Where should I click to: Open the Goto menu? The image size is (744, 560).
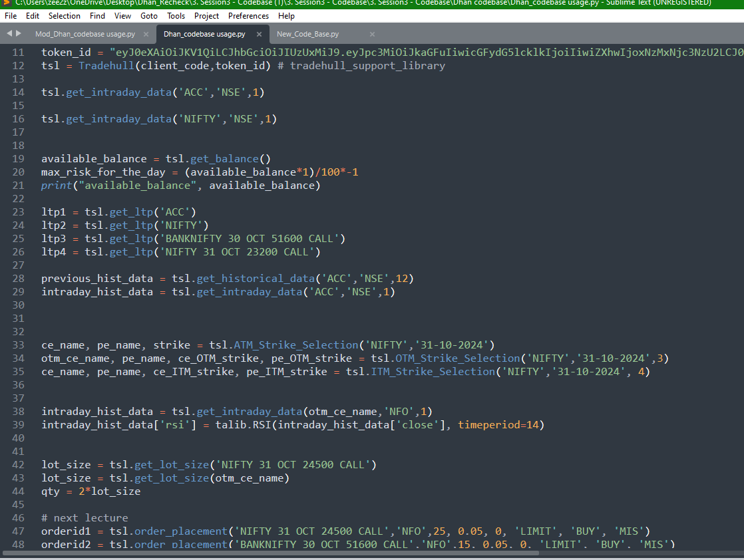pyautogui.click(x=149, y=15)
